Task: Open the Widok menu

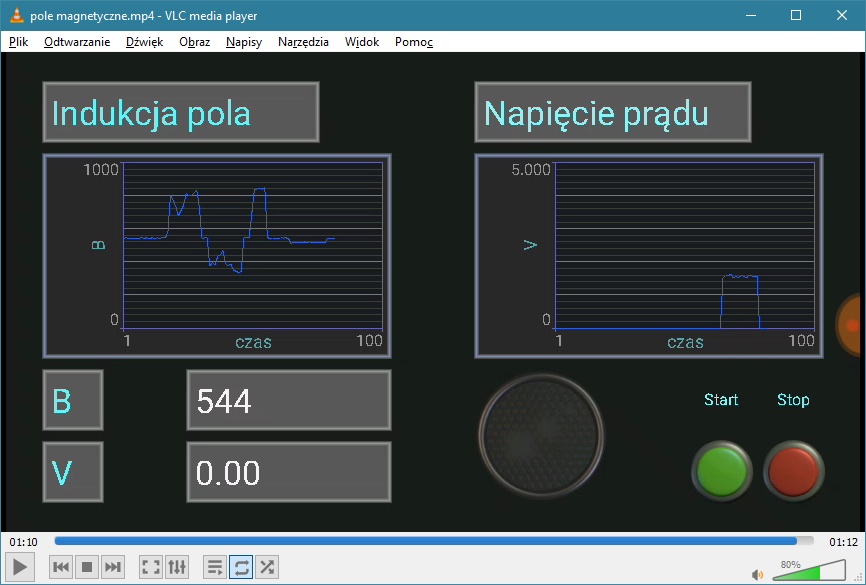Action: (x=362, y=42)
